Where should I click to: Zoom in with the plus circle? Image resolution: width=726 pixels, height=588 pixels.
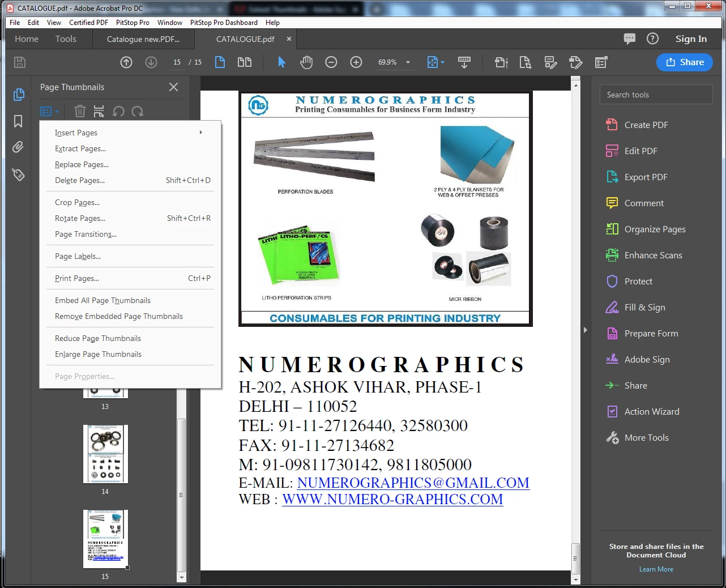point(356,62)
